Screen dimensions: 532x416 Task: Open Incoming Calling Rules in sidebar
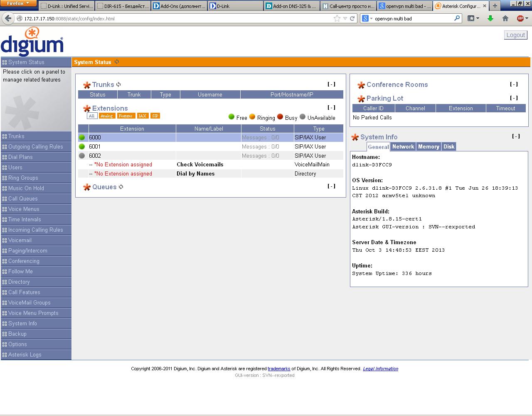click(36, 230)
